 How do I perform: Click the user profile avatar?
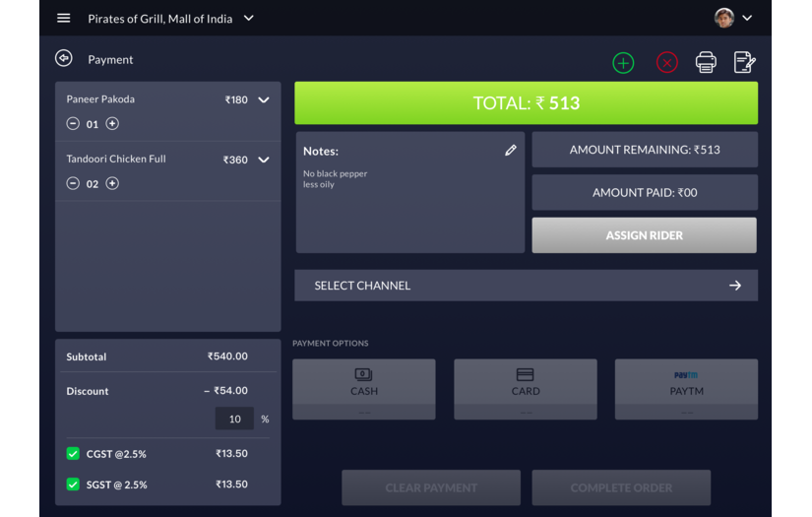pyautogui.click(x=724, y=18)
